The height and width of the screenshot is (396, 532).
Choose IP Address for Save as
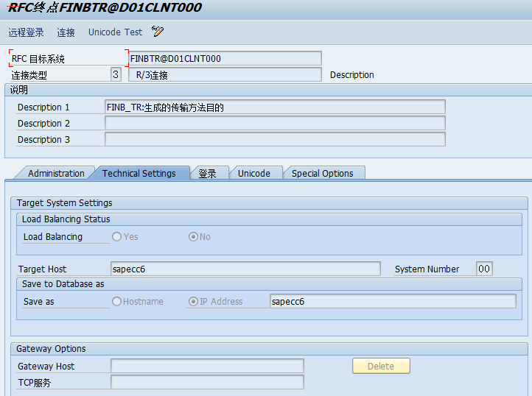pyautogui.click(x=193, y=301)
